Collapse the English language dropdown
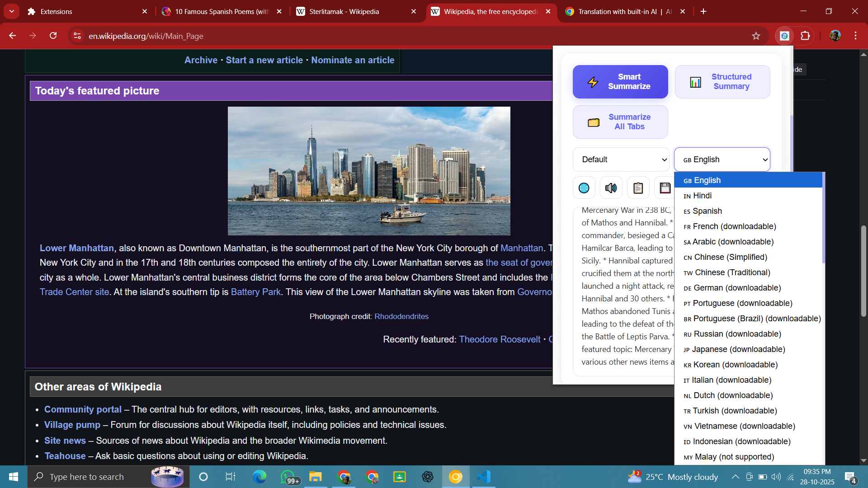This screenshot has height=488, width=868. click(x=722, y=160)
